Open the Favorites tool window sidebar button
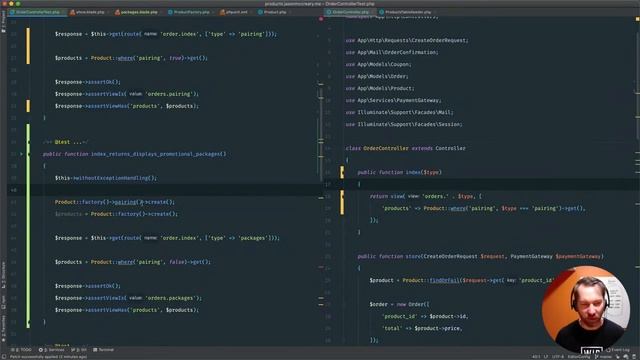Image resolution: width=640 pixels, height=360 pixels. (x=3, y=329)
